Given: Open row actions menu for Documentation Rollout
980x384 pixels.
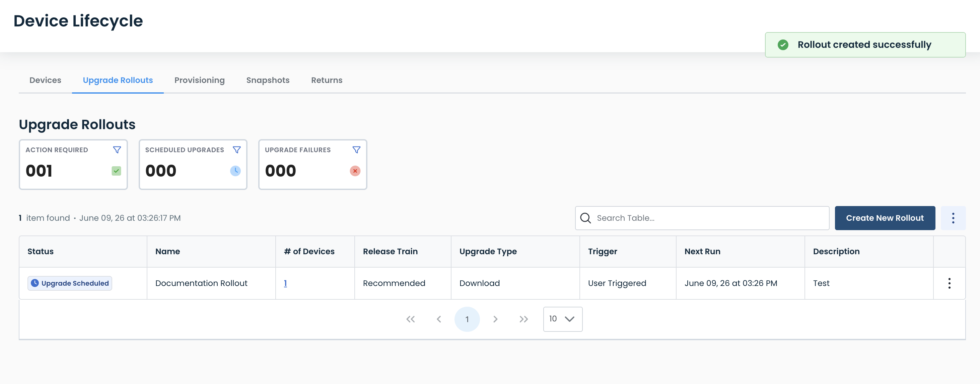Looking at the screenshot, I should tap(949, 283).
